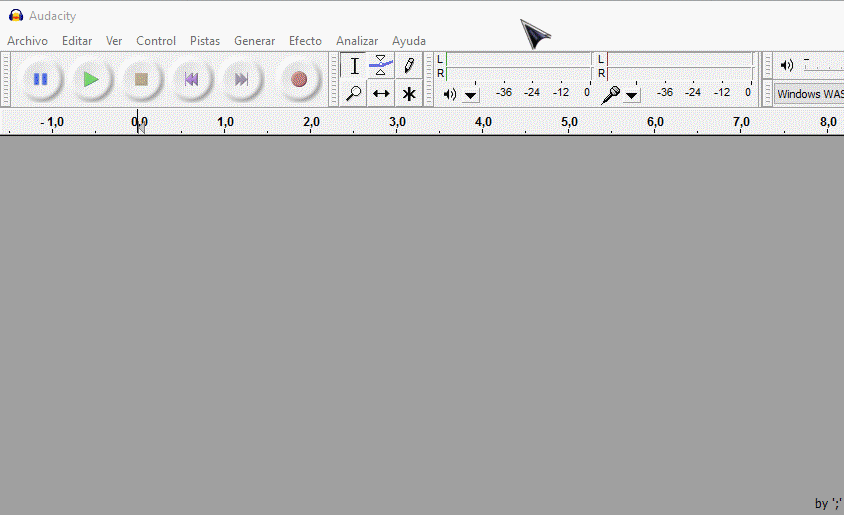Image resolution: width=844 pixels, height=515 pixels.
Task: Skip to end of project
Action: [241, 80]
